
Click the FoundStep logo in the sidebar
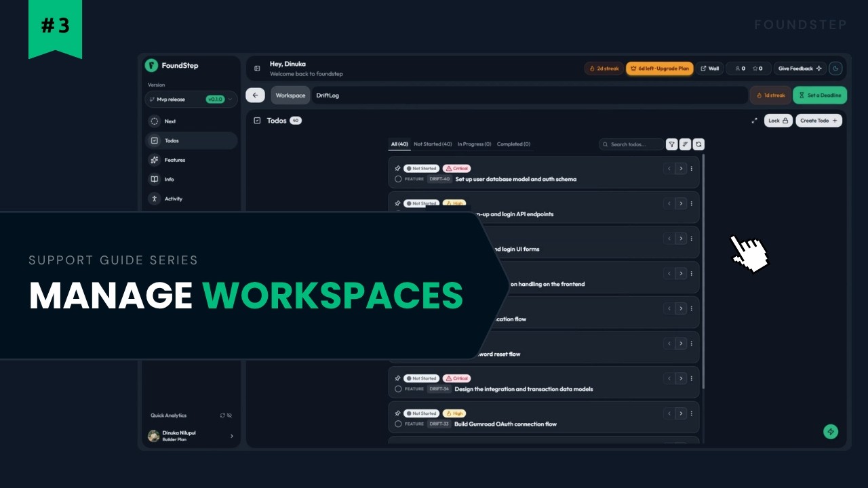click(x=151, y=66)
